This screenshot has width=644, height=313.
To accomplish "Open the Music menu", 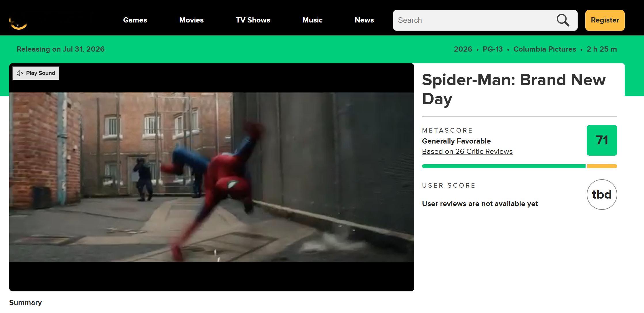I will coord(312,20).
